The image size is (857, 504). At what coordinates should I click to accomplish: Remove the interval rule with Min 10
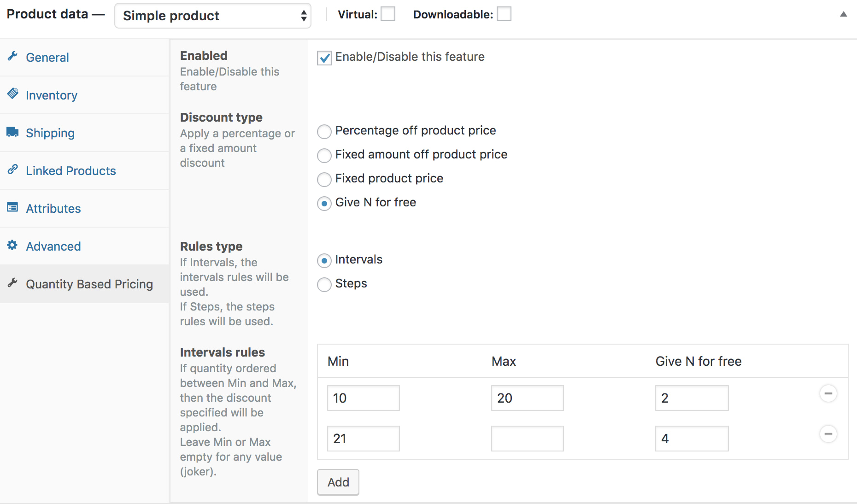click(x=828, y=393)
